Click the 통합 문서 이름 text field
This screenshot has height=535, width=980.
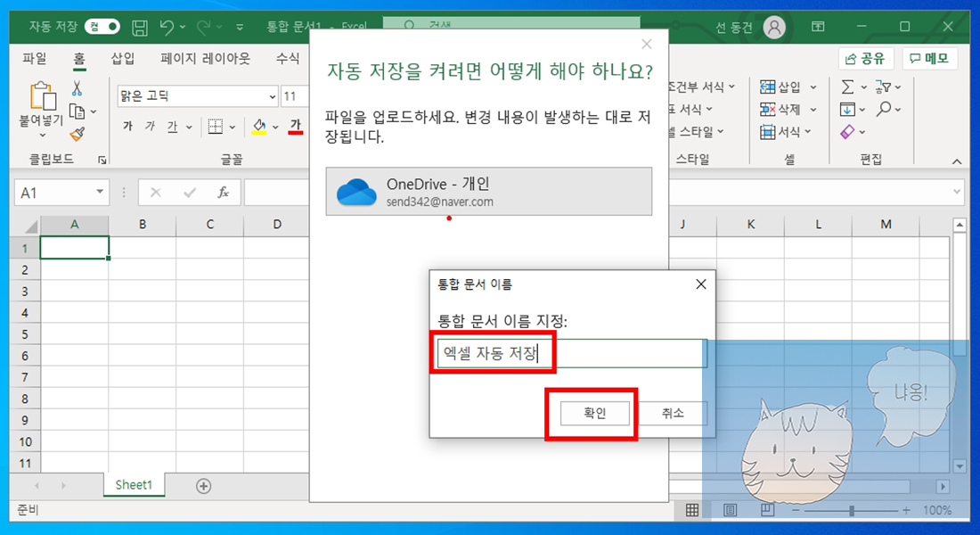572,353
